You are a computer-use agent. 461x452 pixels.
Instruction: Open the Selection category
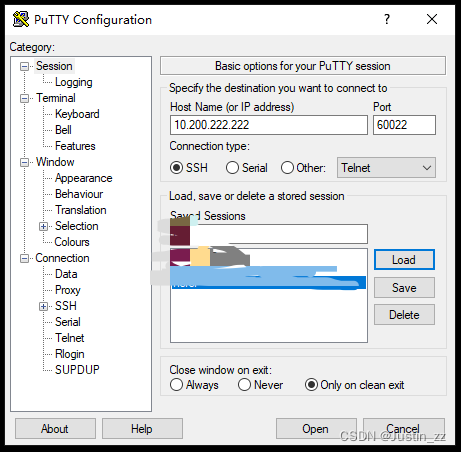(x=77, y=226)
